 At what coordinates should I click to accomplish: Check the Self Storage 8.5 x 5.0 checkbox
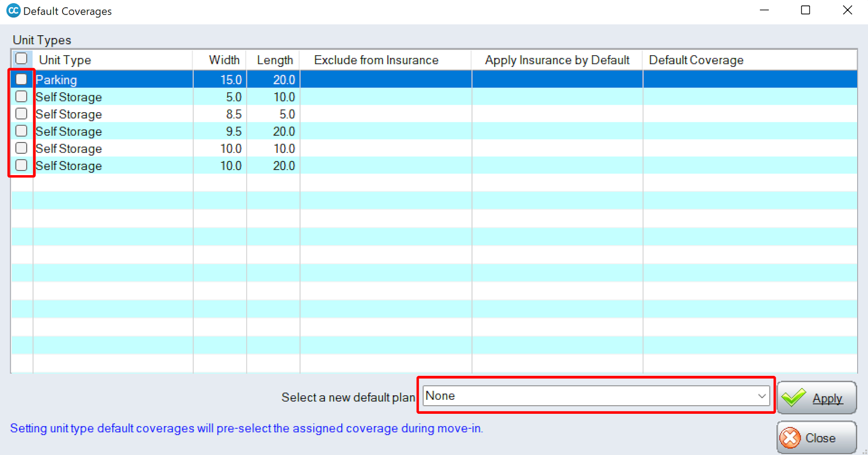point(21,114)
